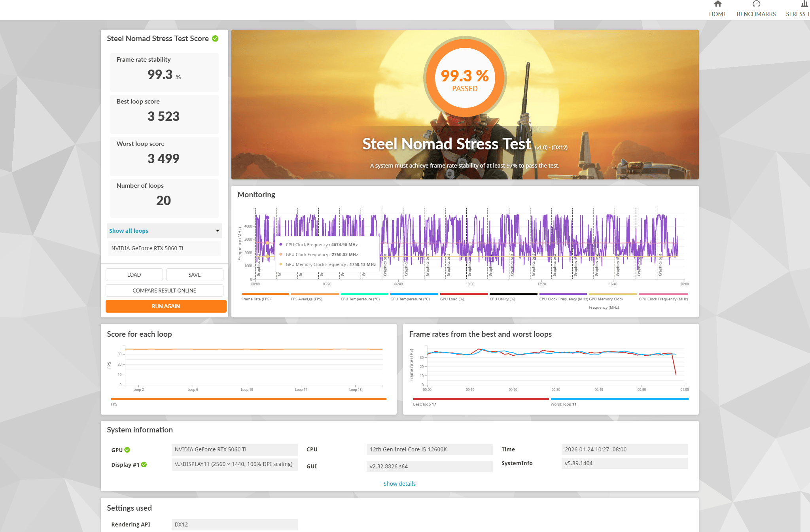Toggle the GPU Clock Frequency (MHz) legend series
This screenshot has width=810, height=532.
click(663, 297)
